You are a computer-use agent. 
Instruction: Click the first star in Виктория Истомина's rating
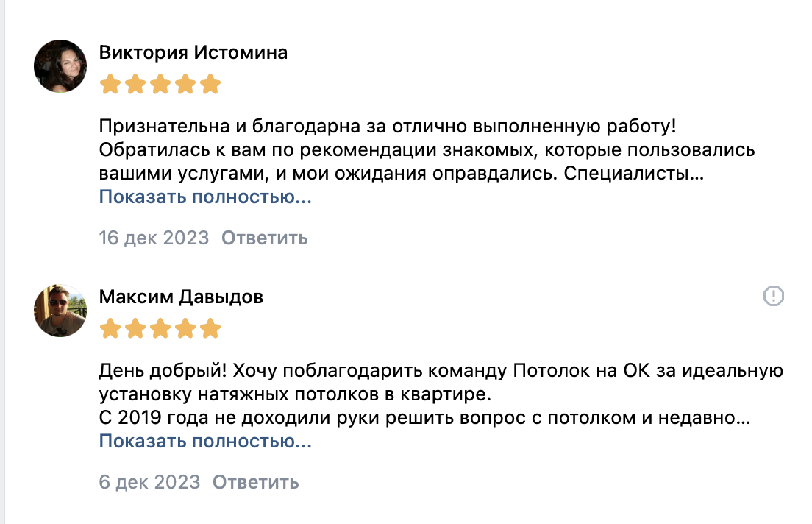click(x=110, y=85)
